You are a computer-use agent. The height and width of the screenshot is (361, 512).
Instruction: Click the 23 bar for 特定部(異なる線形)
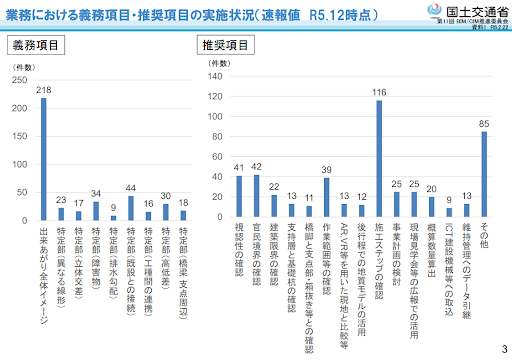click(x=61, y=214)
